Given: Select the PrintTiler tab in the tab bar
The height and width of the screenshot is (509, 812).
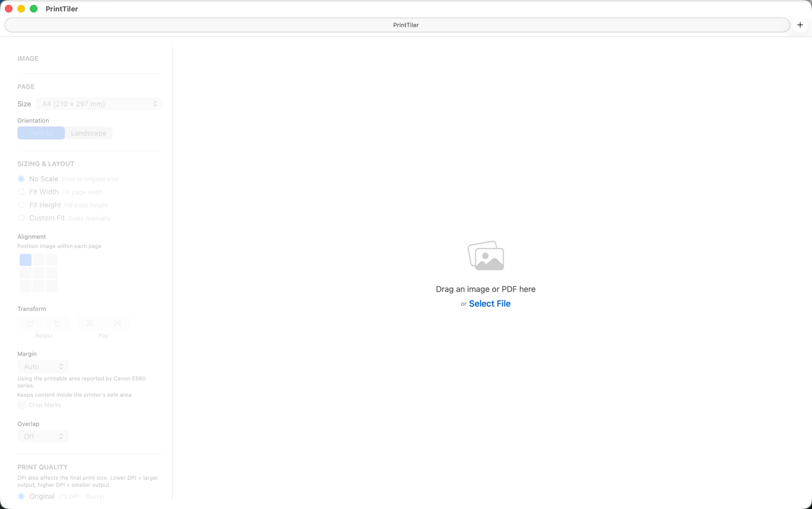Looking at the screenshot, I should [397, 25].
